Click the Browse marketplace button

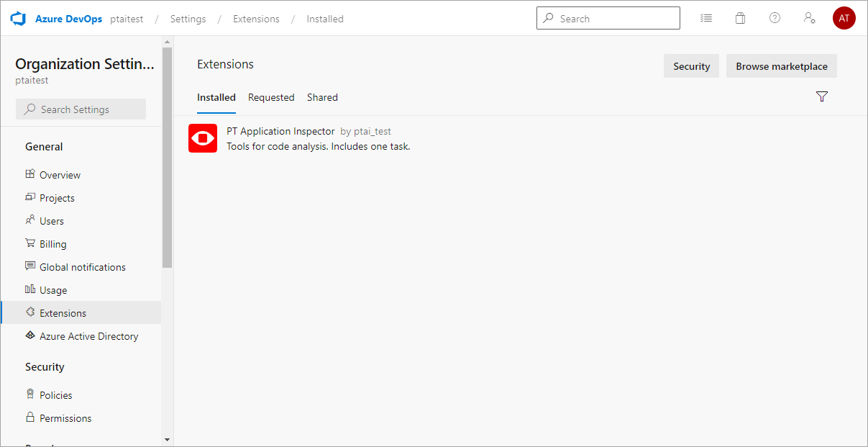point(781,66)
